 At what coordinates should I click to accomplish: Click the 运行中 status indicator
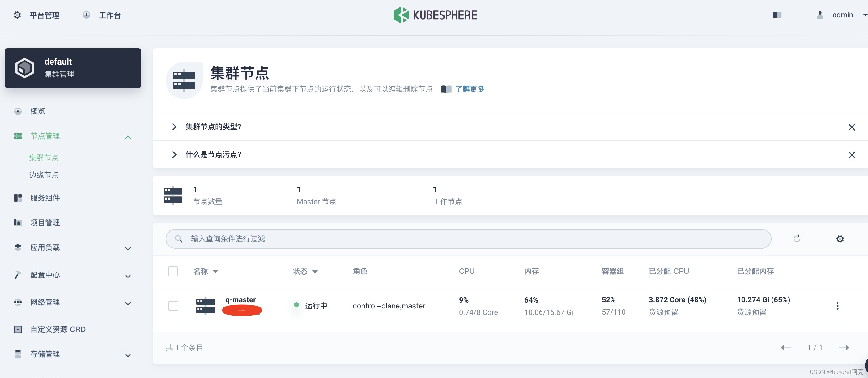tap(310, 306)
